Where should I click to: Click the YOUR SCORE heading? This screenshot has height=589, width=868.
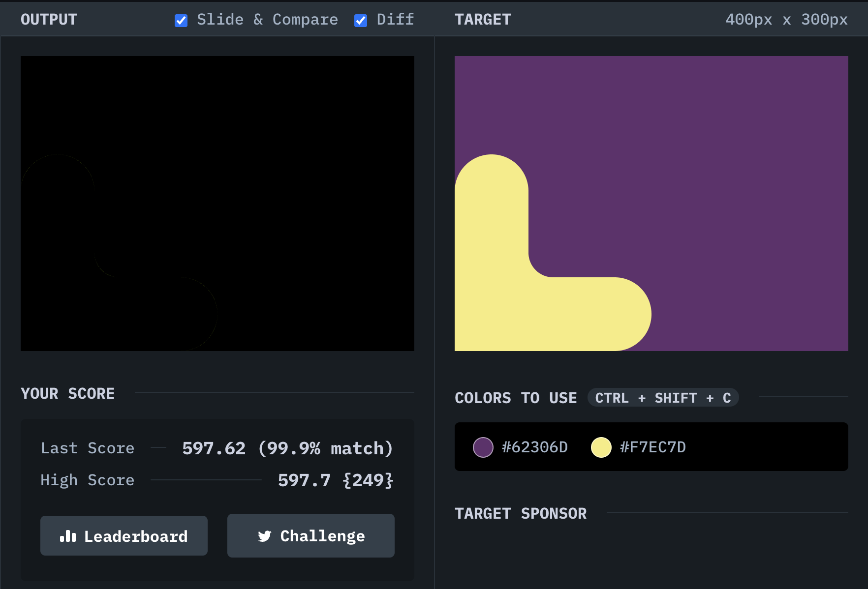(x=68, y=394)
